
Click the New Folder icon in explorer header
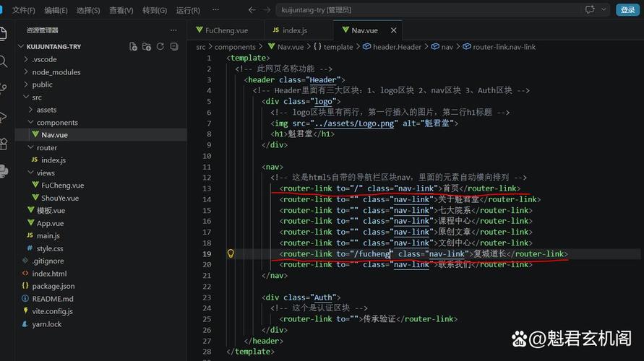point(147,47)
